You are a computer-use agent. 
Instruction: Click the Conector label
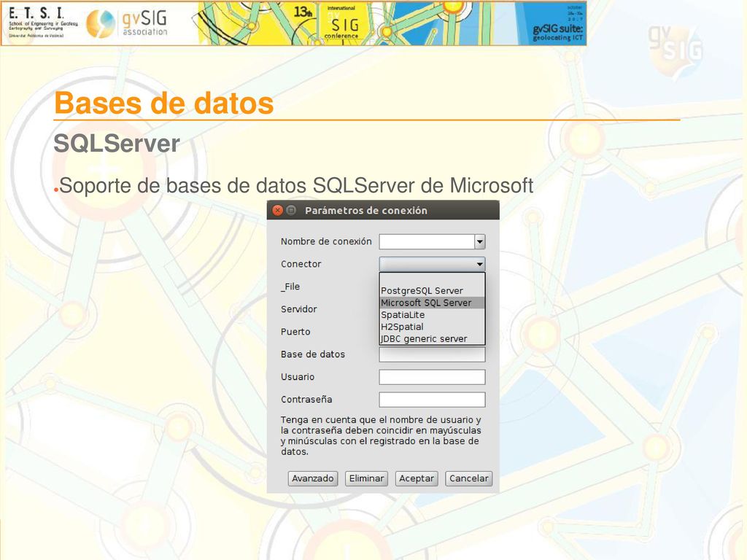[301, 264]
